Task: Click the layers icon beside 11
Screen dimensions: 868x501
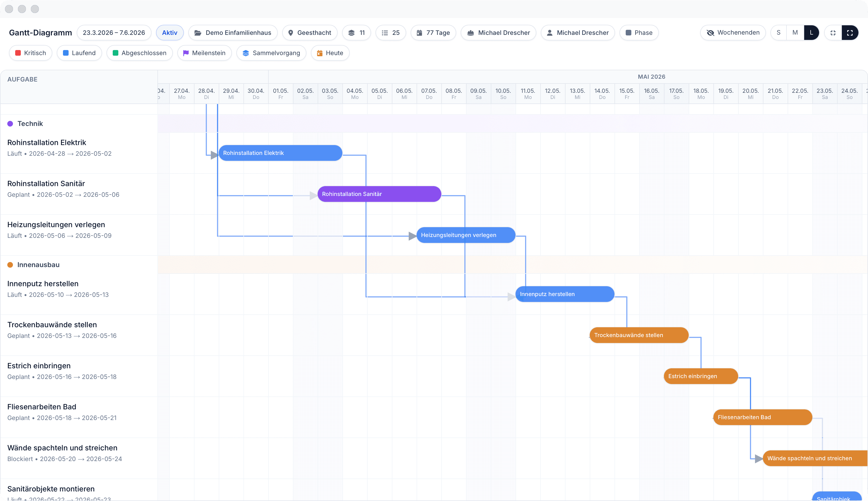Action: tap(351, 33)
